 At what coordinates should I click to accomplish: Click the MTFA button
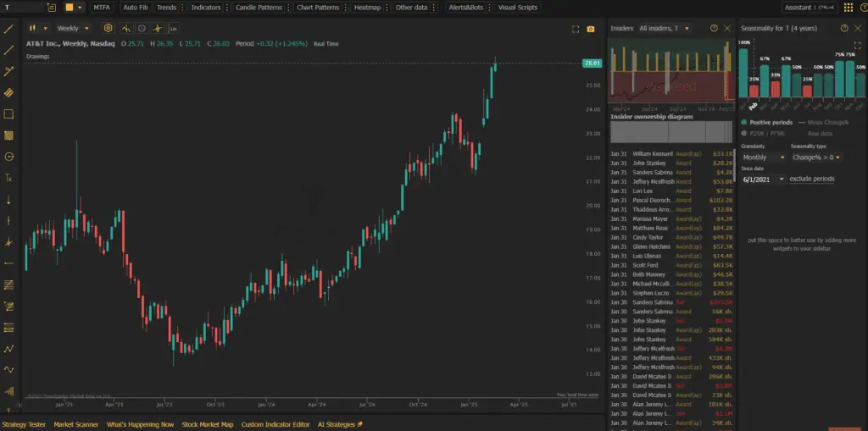pyautogui.click(x=102, y=8)
